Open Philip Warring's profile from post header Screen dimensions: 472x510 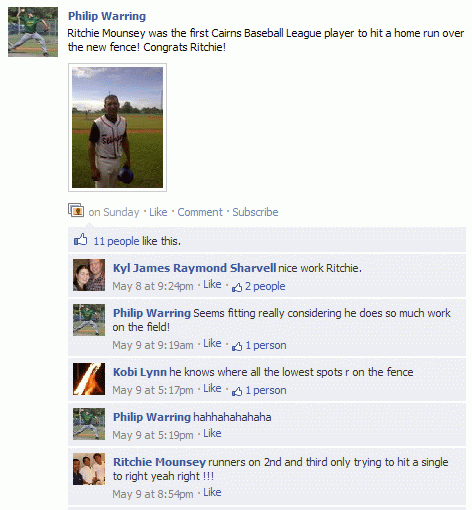tap(107, 16)
